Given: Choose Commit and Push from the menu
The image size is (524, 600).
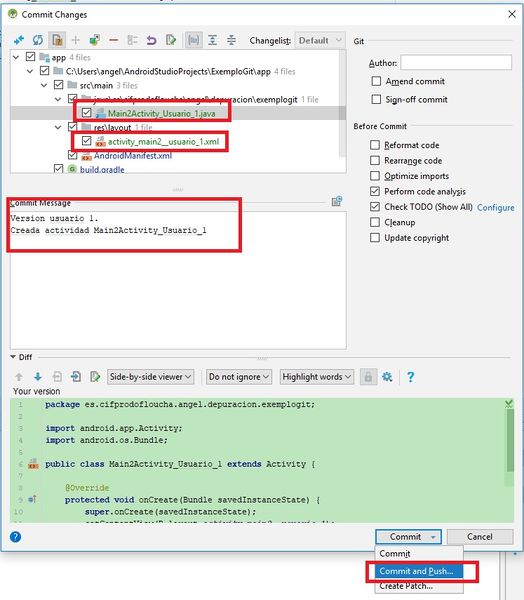Looking at the screenshot, I should (x=418, y=571).
